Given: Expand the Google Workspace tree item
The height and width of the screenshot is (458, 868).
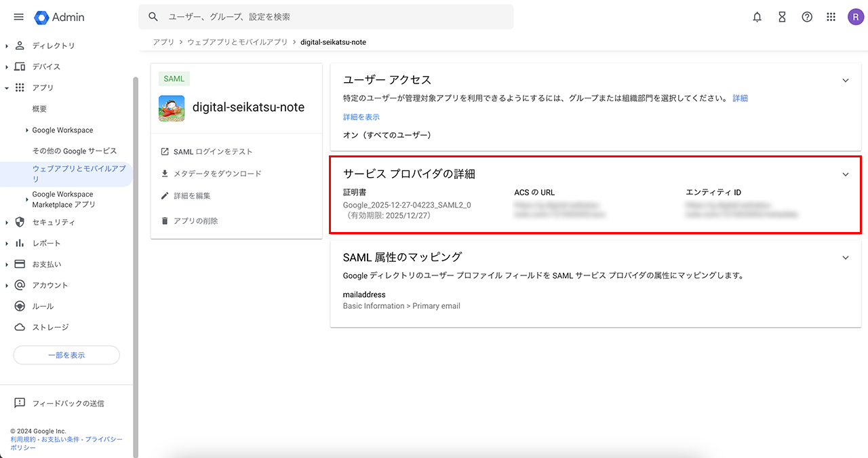Looking at the screenshot, I should 27,130.
